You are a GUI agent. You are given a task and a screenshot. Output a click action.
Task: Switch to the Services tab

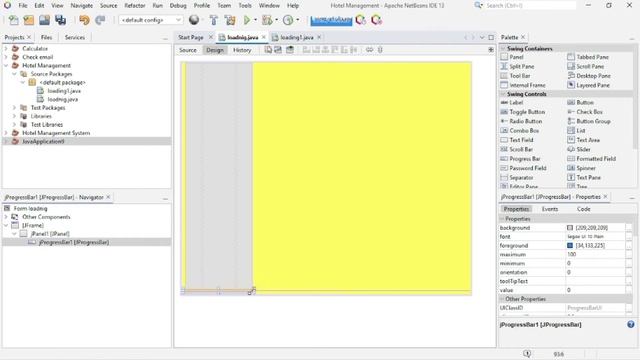(x=75, y=37)
